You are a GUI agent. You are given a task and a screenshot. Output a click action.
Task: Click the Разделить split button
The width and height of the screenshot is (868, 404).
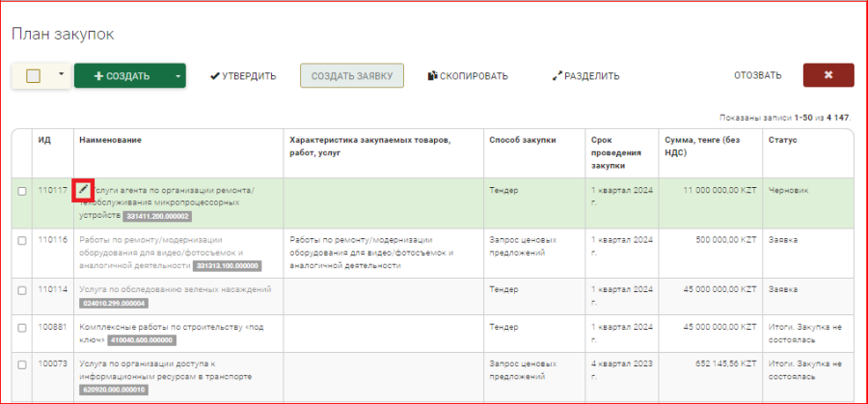point(585,76)
